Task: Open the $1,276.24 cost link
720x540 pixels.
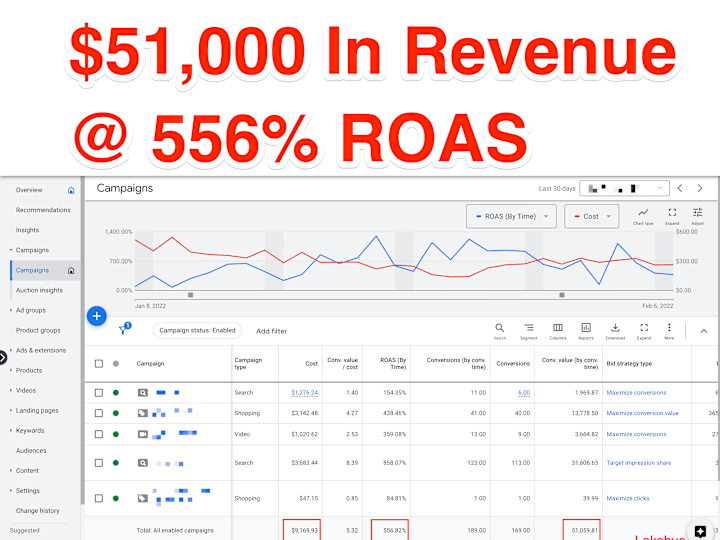Action: click(x=304, y=393)
